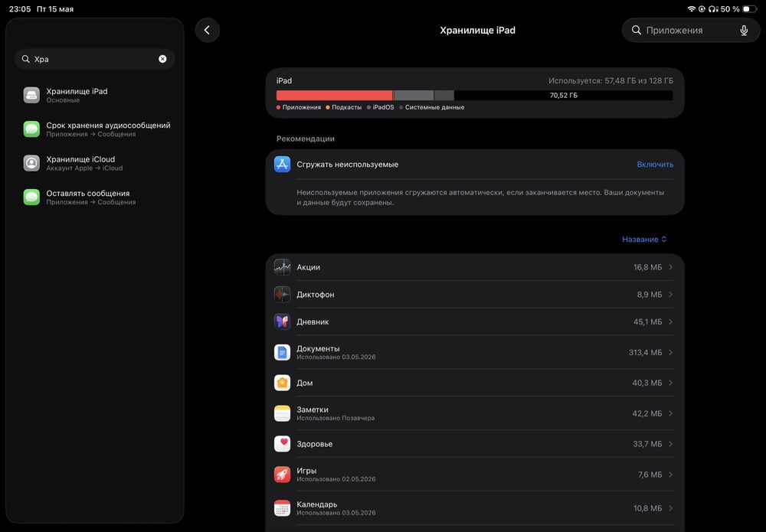Select the Документы label text
Screen dimensions: 766x532
point(318,348)
